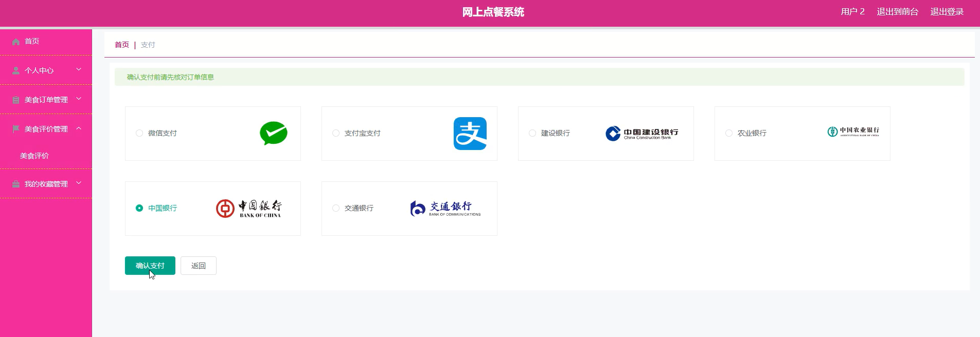Click 退出登录 in the header
Viewport: 980px width, 337px height.
[x=947, y=12]
